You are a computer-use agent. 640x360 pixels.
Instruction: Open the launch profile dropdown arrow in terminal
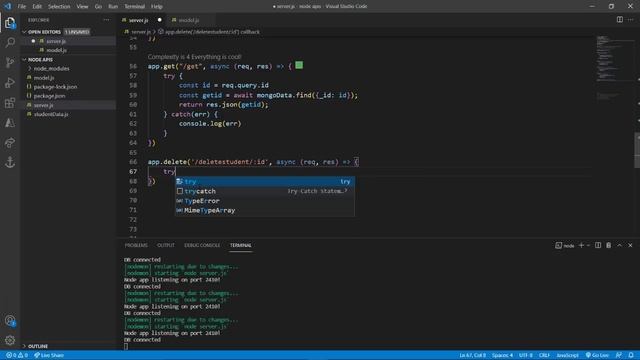pos(589,245)
